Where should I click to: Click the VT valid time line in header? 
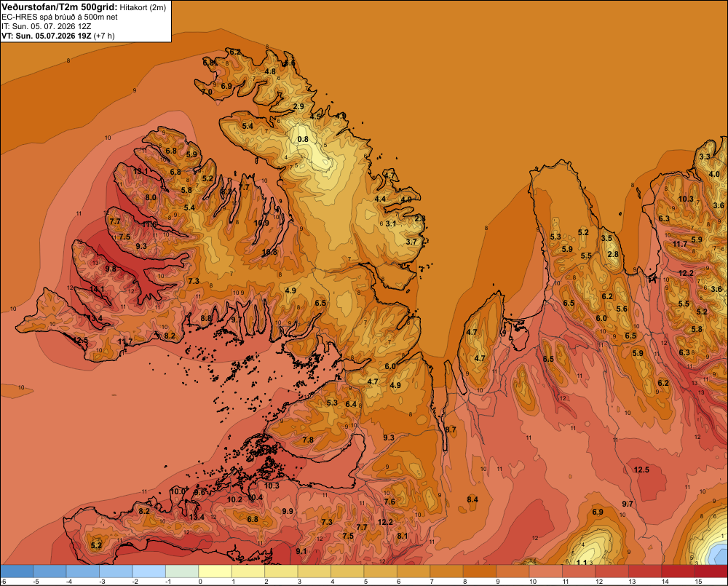[58, 36]
